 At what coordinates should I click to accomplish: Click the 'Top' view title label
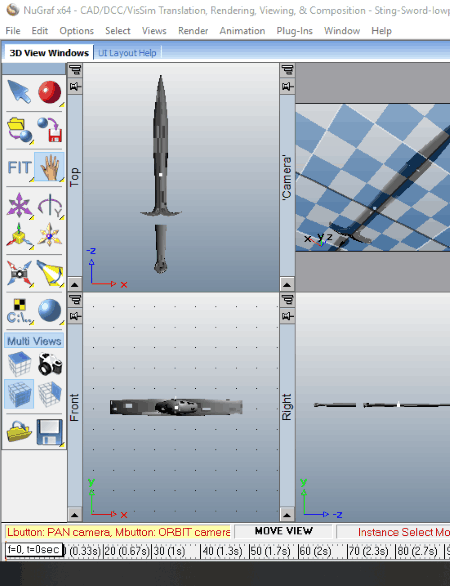click(x=75, y=177)
